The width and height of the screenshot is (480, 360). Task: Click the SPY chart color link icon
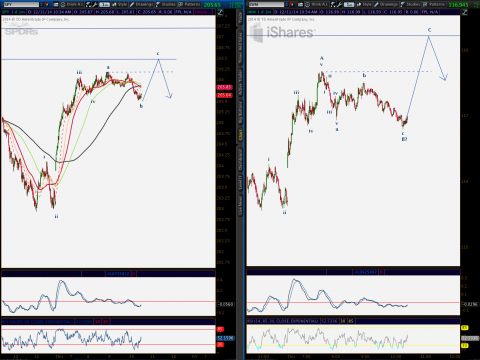point(47,4)
